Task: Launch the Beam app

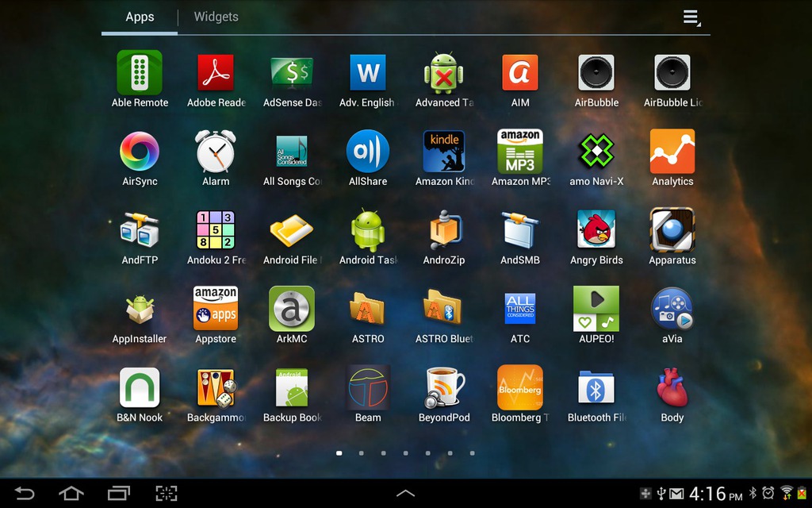Action: (x=368, y=387)
